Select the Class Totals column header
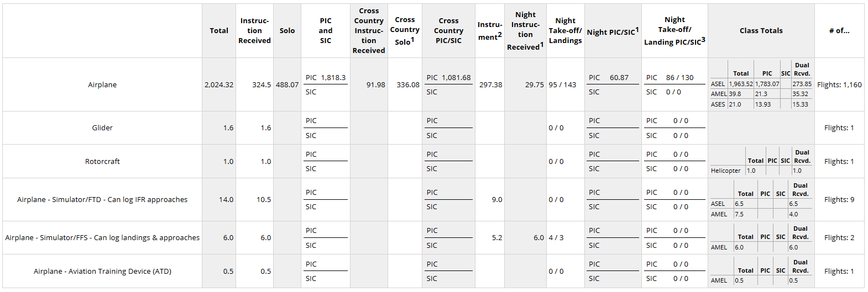 761,31
